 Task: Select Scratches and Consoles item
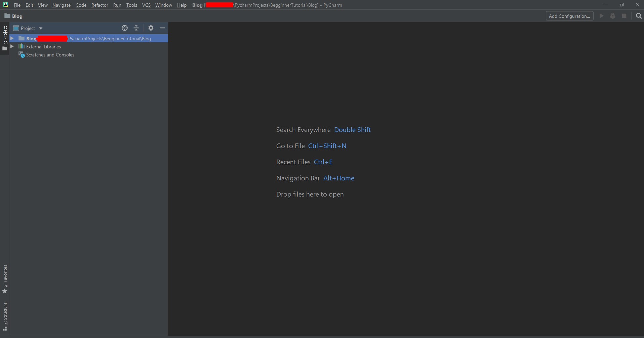click(x=50, y=55)
